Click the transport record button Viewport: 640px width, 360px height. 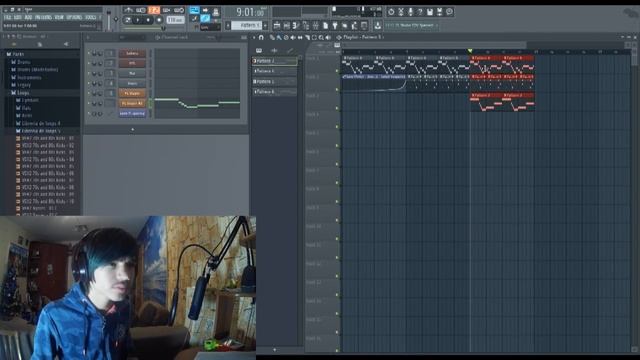(159, 20)
